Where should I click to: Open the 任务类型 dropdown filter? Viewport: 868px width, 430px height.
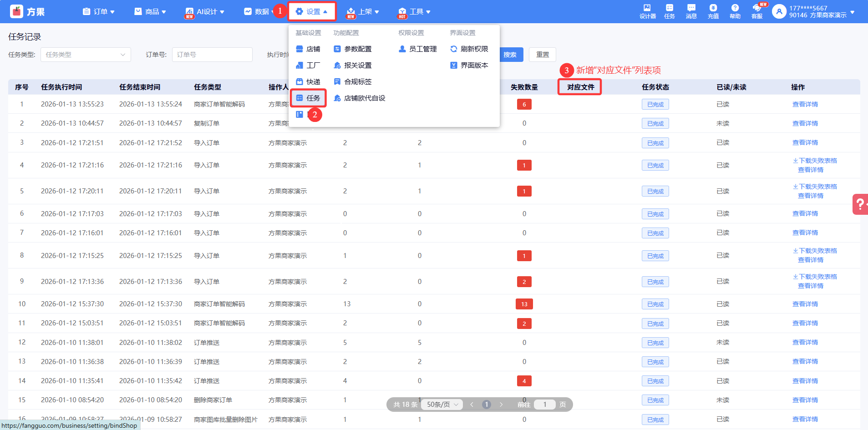tap(86, 55)
